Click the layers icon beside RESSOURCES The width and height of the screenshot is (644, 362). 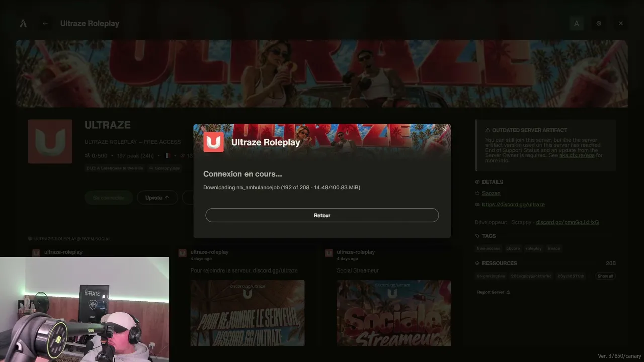coord(477,263)
